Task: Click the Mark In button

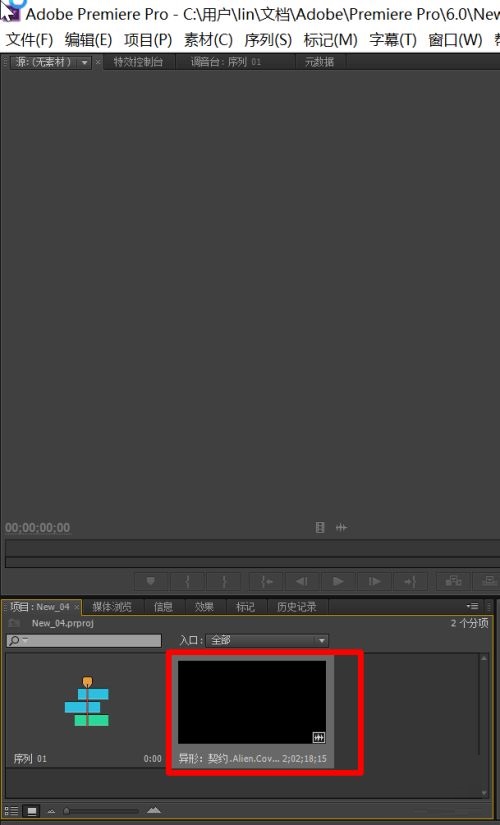Action: tap(187, 581)
